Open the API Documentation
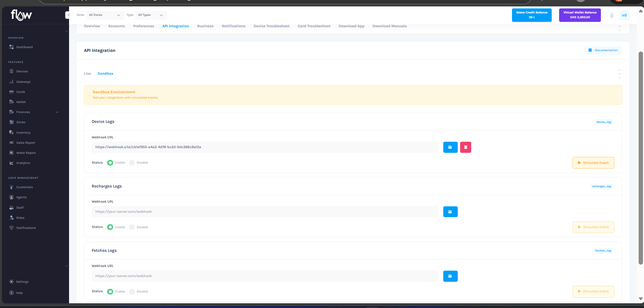This screenshot has width=644, height=308. click(603, 50)
